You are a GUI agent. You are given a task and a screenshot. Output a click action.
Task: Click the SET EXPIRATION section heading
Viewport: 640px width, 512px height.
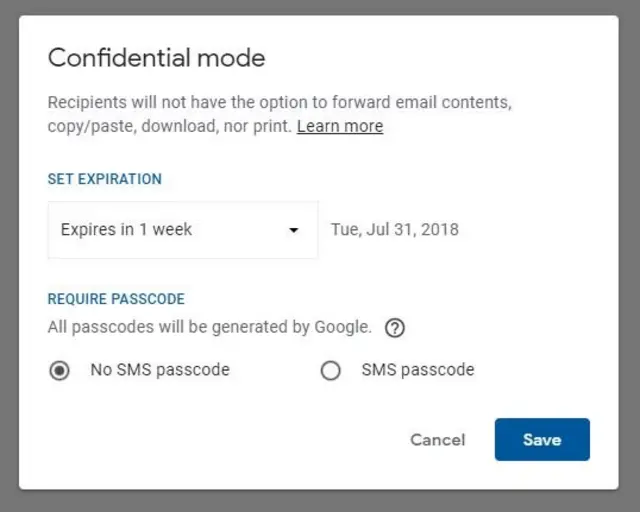click(105, 180)
